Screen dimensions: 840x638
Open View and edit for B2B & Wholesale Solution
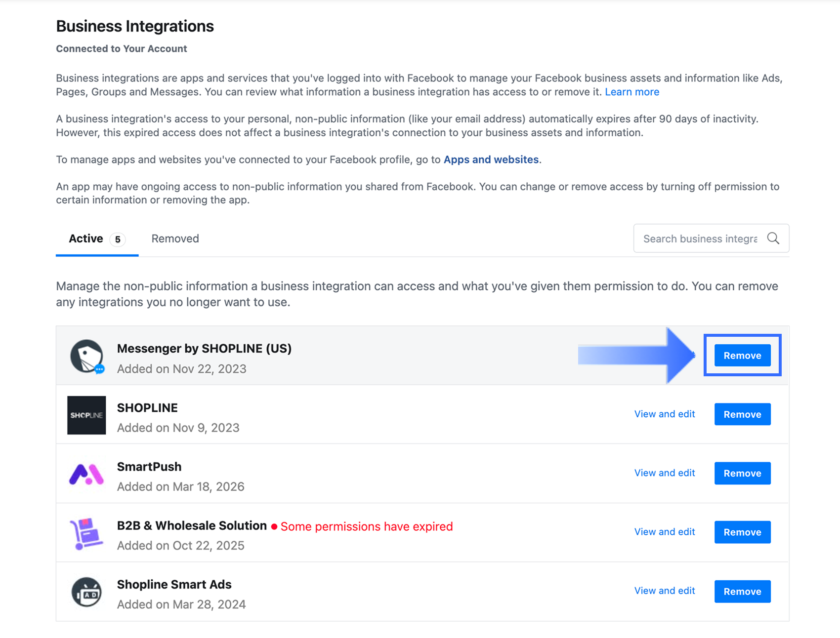click(665, 532)
